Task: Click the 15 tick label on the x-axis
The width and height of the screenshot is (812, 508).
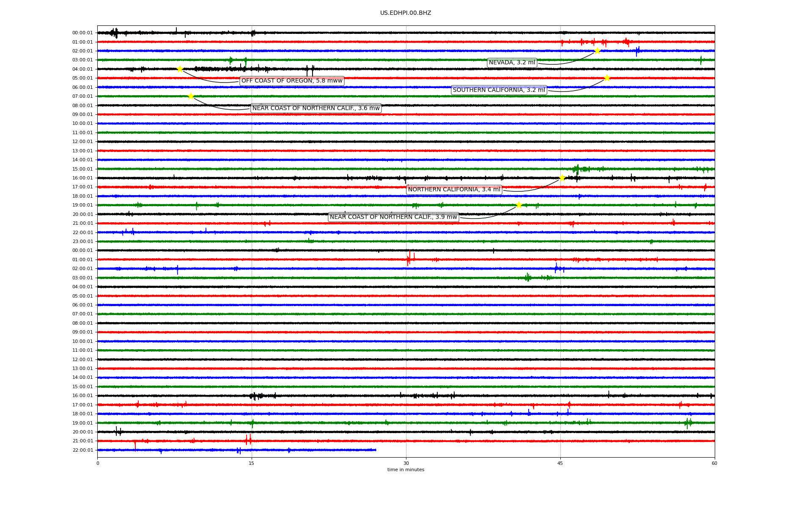Action: 252,463
